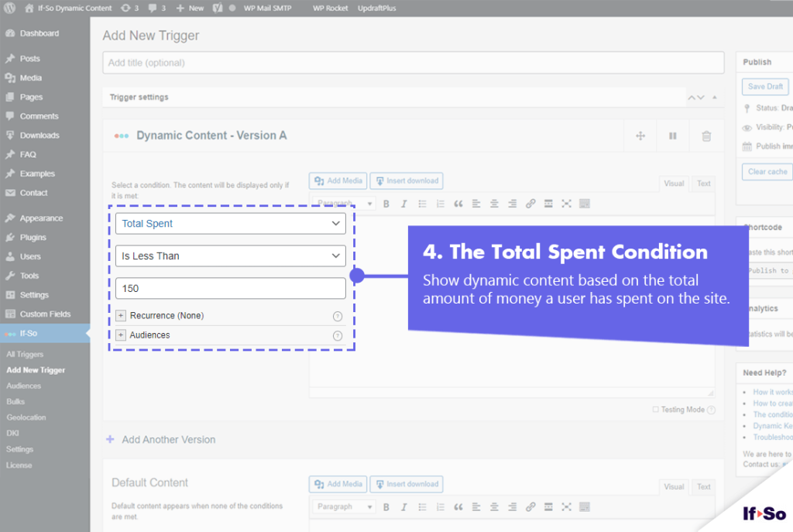Switch Version A editor to Visual tab
The height and width of the screenshot is (532, 793).
[674, 184]
